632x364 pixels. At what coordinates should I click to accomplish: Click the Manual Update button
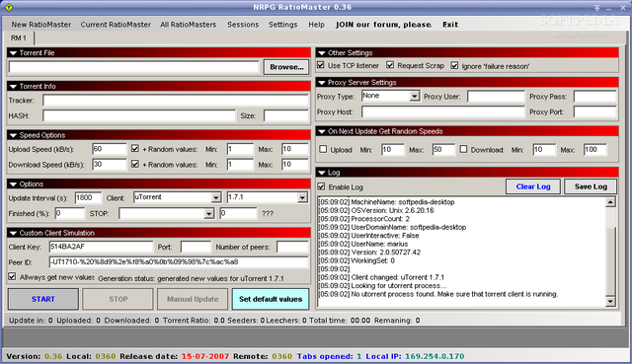pyautogui.click(x=193, y=299)
